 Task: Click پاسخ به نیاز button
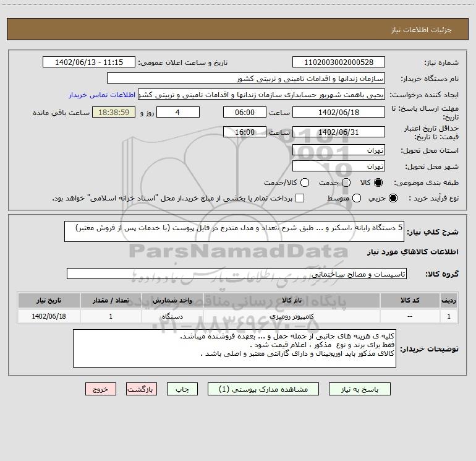tap(359, 389)
